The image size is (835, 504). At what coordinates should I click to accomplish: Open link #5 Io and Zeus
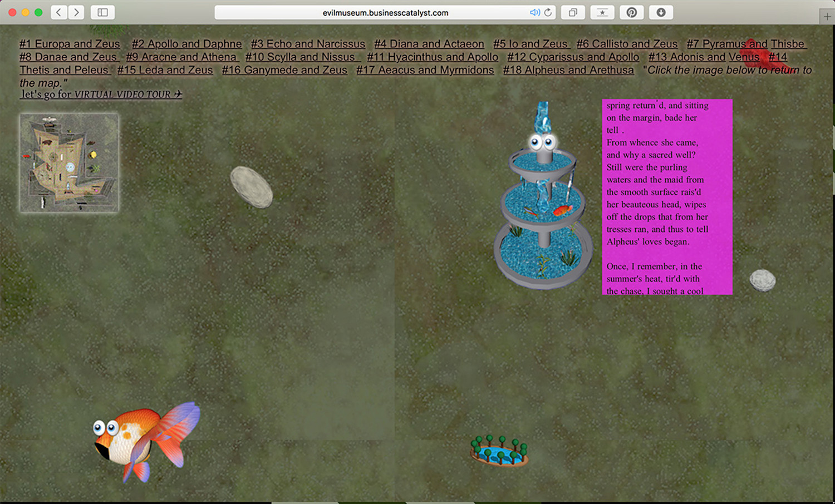click(x=531, y=44)
